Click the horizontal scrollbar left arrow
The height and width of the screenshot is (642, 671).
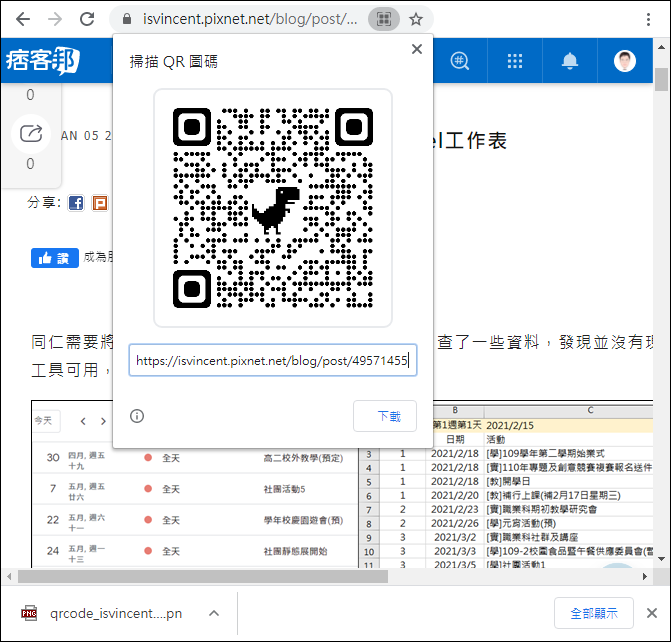(9, 577)
